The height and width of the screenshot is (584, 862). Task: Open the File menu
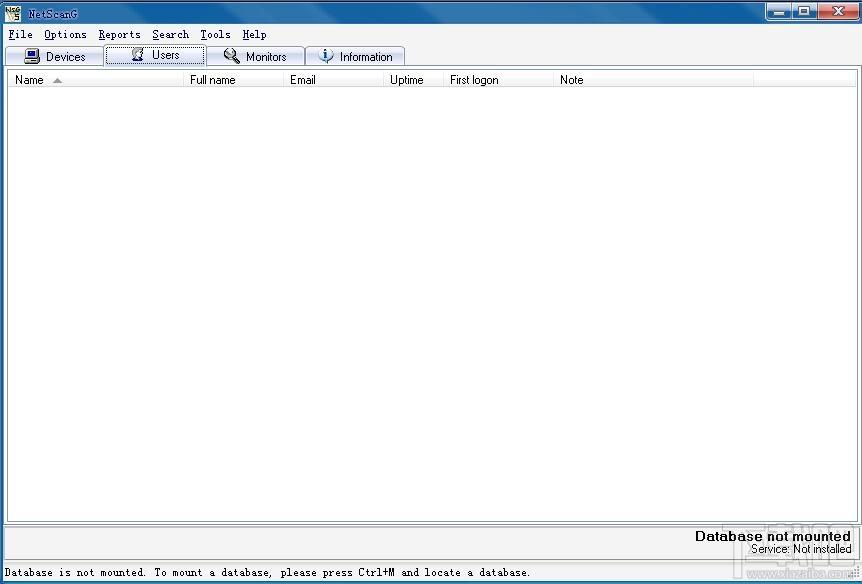20,35
